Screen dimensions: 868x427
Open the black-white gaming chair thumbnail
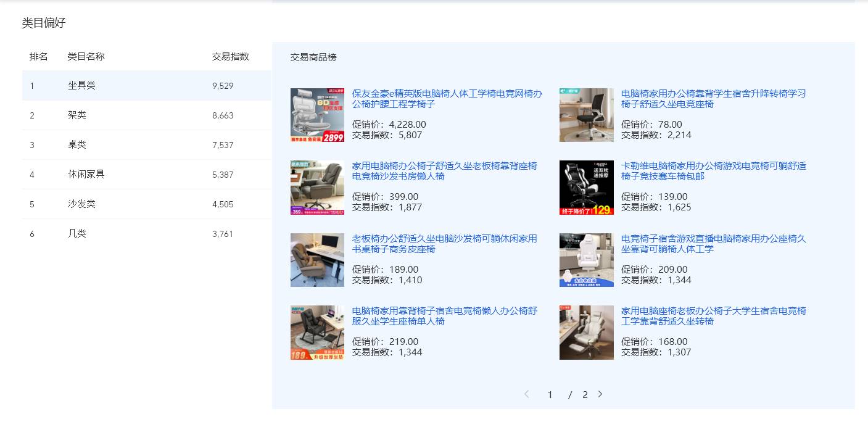(586, 188)
